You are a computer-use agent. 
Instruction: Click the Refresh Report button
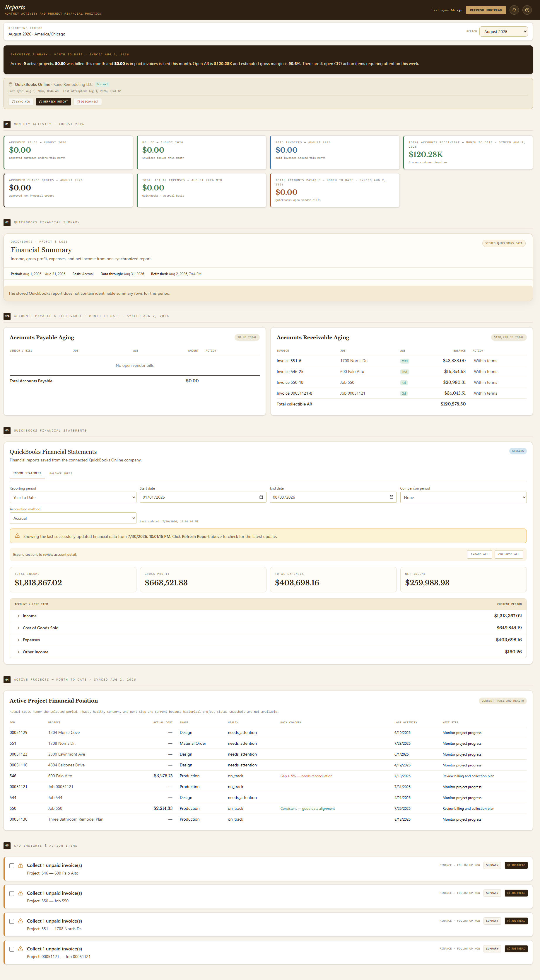pyautogui.click(x=53, y=102)
